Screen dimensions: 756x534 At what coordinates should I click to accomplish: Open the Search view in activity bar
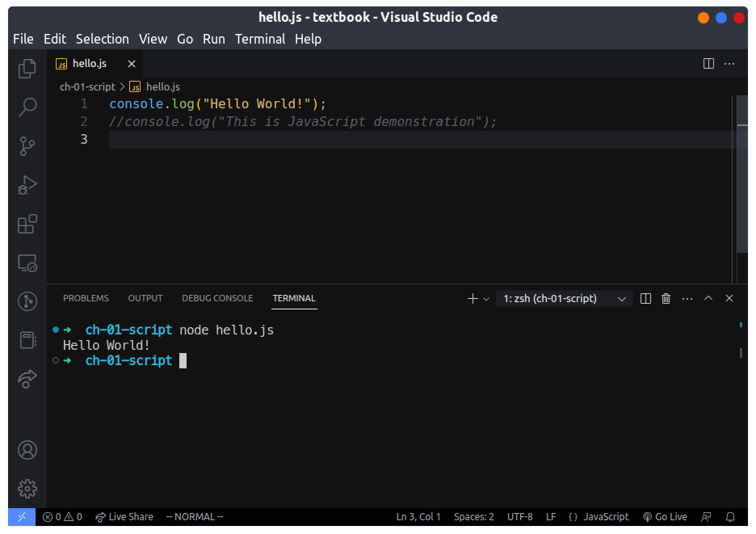pos(27,107)
